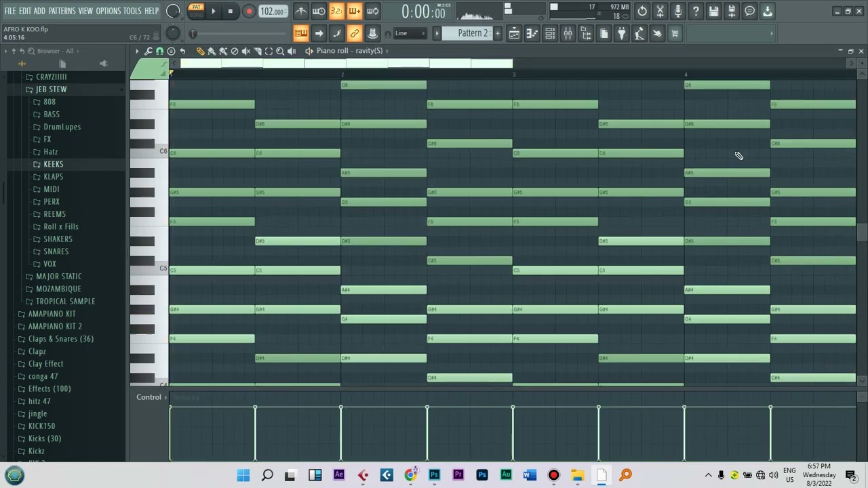The height and width of the screenshot is (488, 868).
Task: Click the Save project floppy icon
Action: tap(713, 11)
